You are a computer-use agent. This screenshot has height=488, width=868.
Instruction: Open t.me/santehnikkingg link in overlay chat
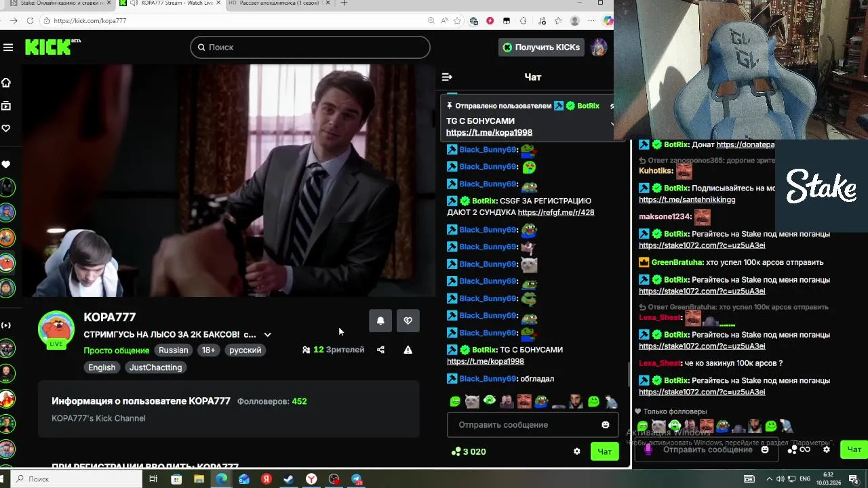point(687,199)
